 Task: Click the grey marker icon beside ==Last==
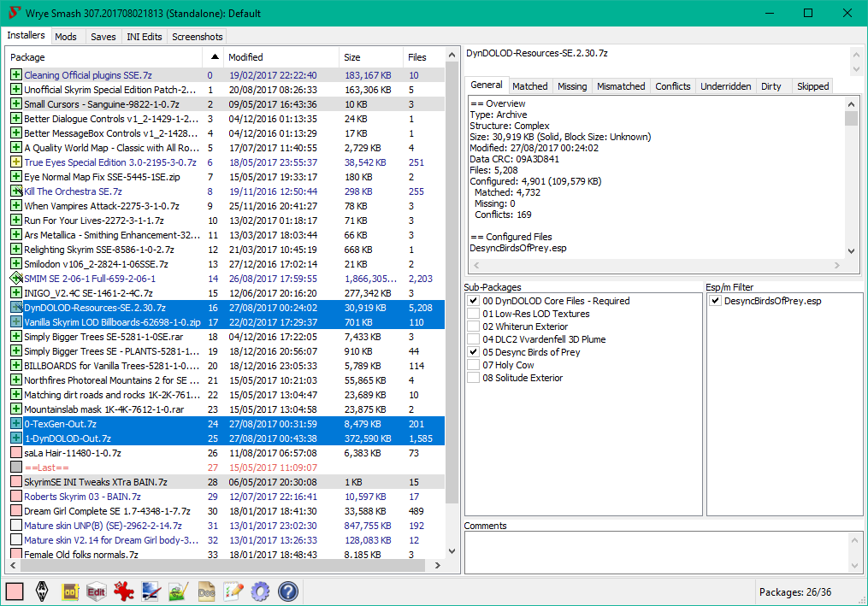point(16,467)
